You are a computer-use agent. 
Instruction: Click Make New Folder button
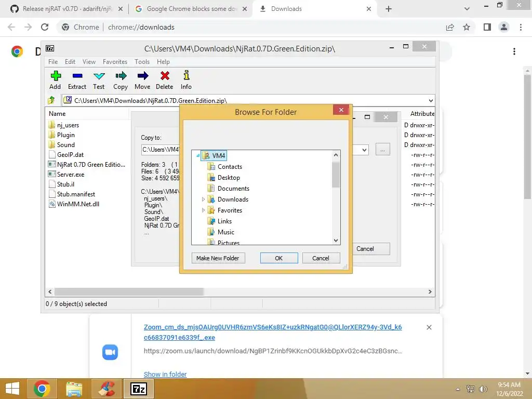[218, 258]
